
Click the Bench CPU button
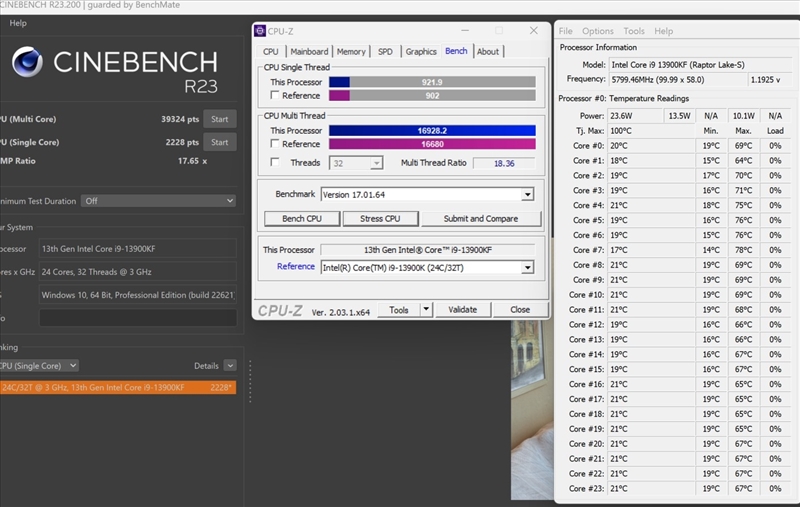pyautogui.click(x=302, y=219)
